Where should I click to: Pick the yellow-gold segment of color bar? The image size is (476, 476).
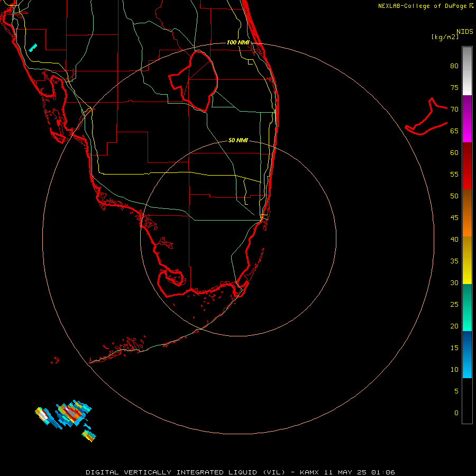pyautogui.click(x=467, y=260)
